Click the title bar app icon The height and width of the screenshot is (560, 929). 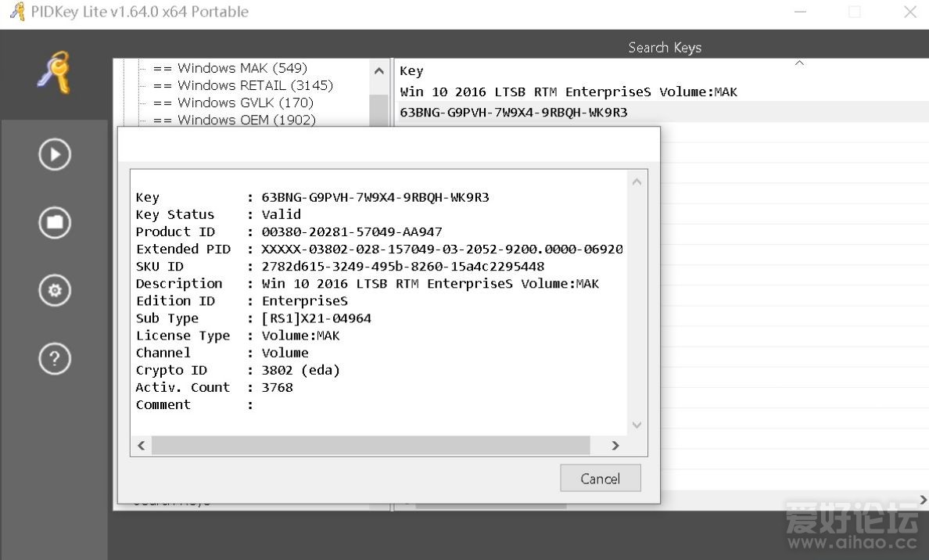(x=17, y=11)
